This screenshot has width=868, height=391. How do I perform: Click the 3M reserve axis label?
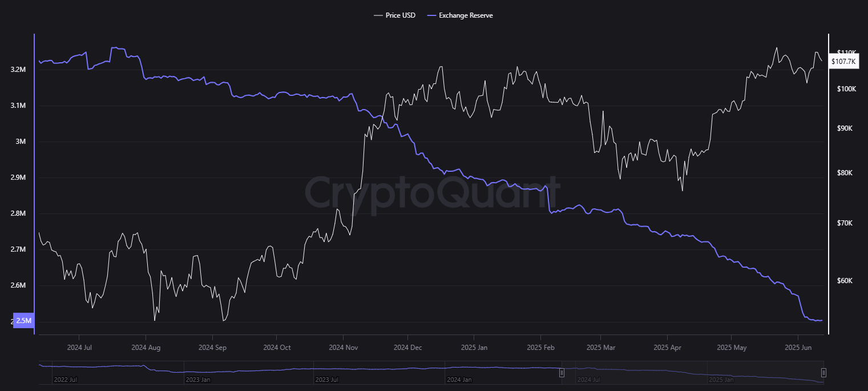[x=21, y=142]
